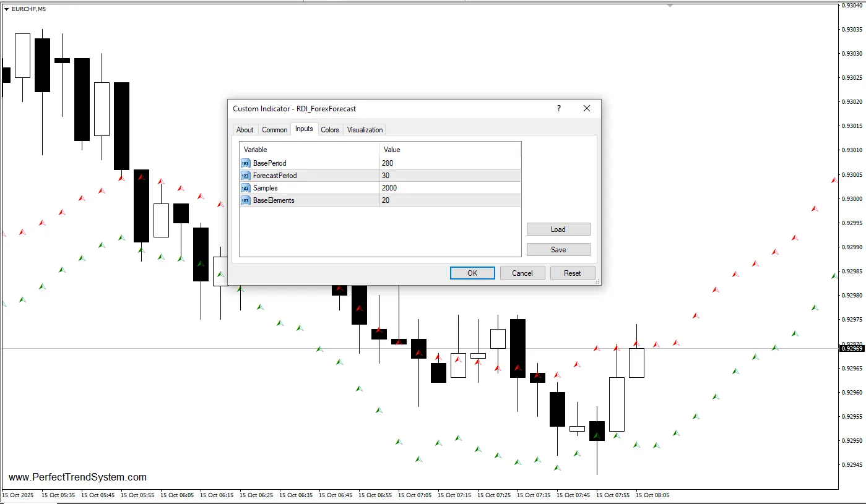Screen dimensions: 866x504
Task: Close the Custom Indicator dialog
Action: (x=587, y=109)
